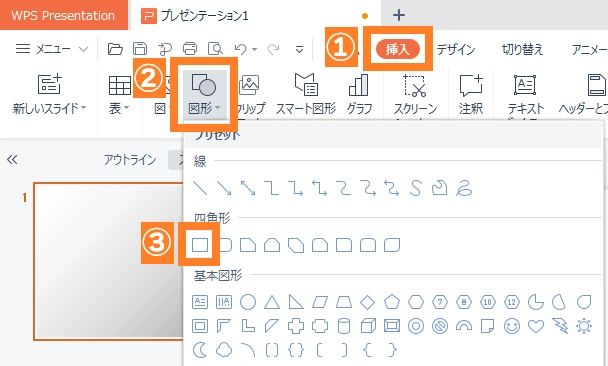608x366 pixels.
Task: Select the scribble freeform line shape
Action: (x=464, y=188)
